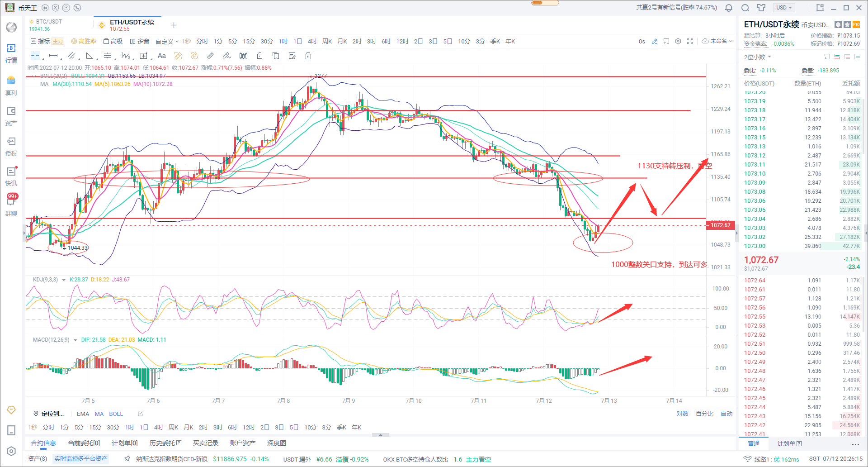Pick the ruler measurement tool
Screen dimensions: 868x467
click(210, 56)
